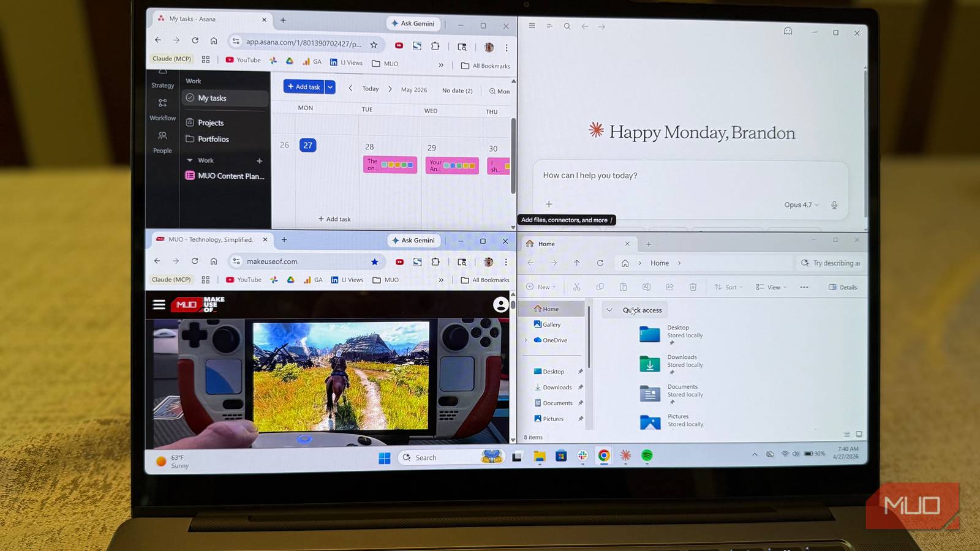This screenshot has width=980, height=551.
Task: Click Today in the Asana calendar header
Action: [x=370, y=88]
